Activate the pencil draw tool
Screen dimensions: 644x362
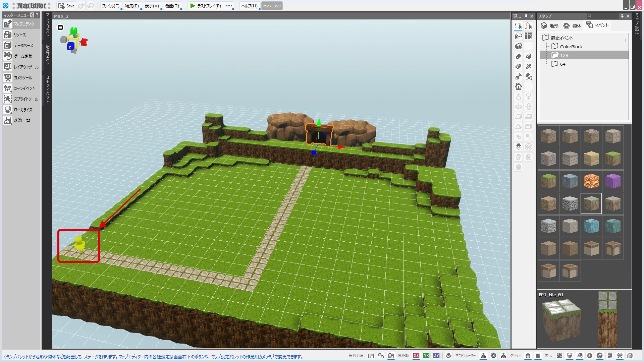tap(519, 56)
